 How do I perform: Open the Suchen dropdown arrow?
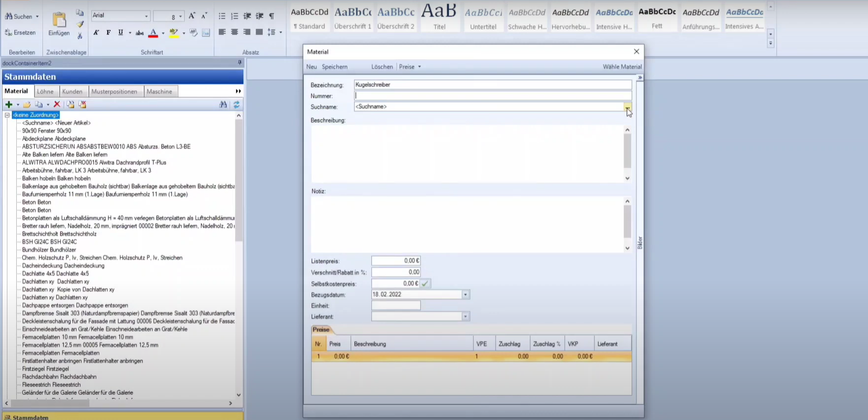(37, 16)
